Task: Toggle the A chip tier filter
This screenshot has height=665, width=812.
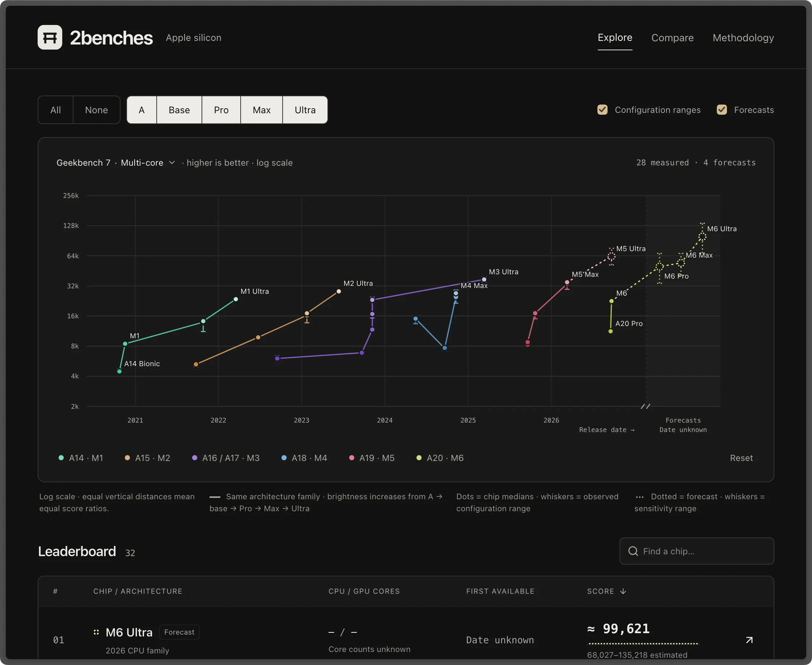Action: tap(141, 110)
